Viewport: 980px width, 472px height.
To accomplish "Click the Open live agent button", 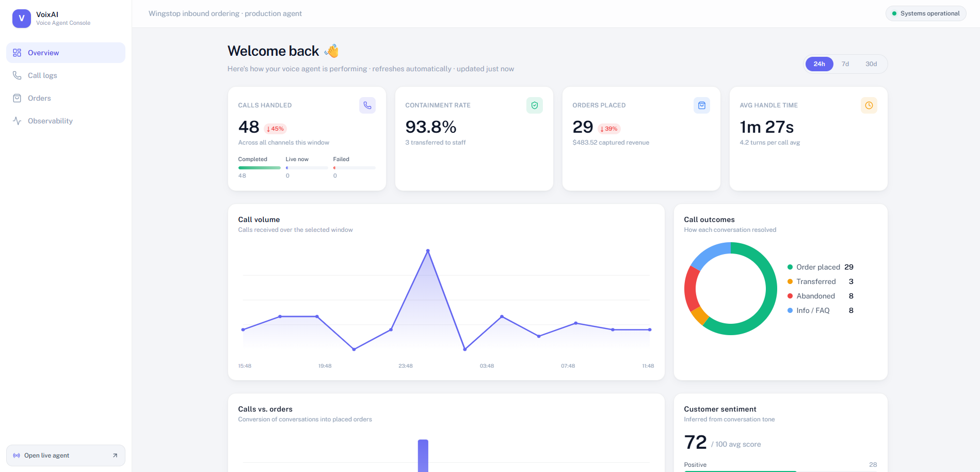I will click(66, 455).
